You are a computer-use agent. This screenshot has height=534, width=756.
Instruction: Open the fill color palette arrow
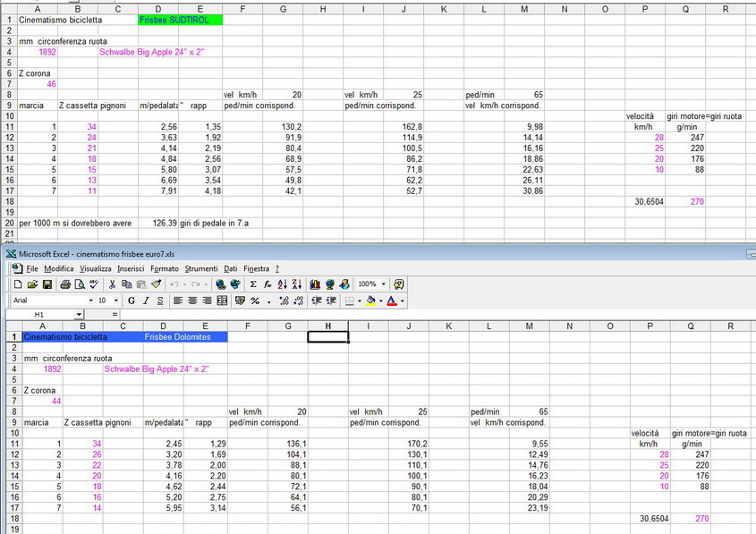(x=381, y=301)
